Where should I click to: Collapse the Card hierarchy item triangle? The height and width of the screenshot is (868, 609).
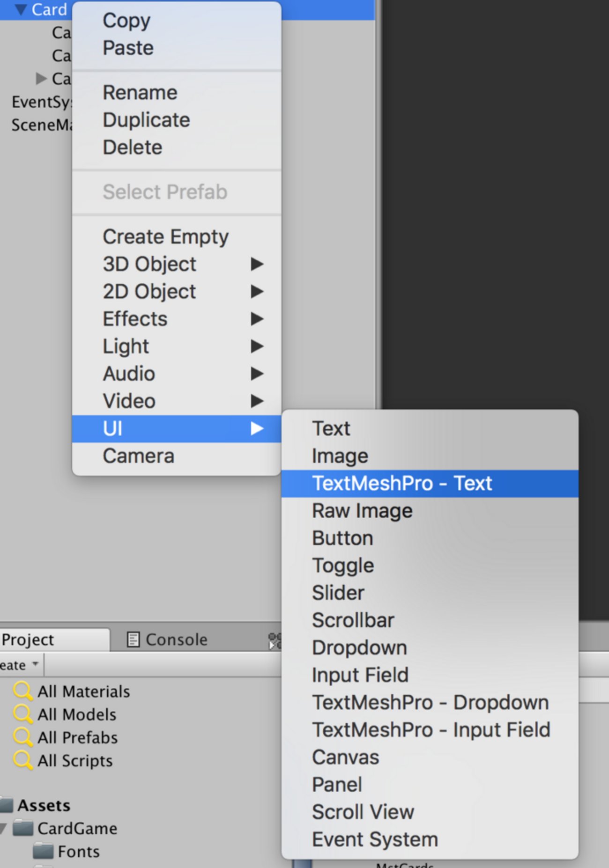coord(21,10)
